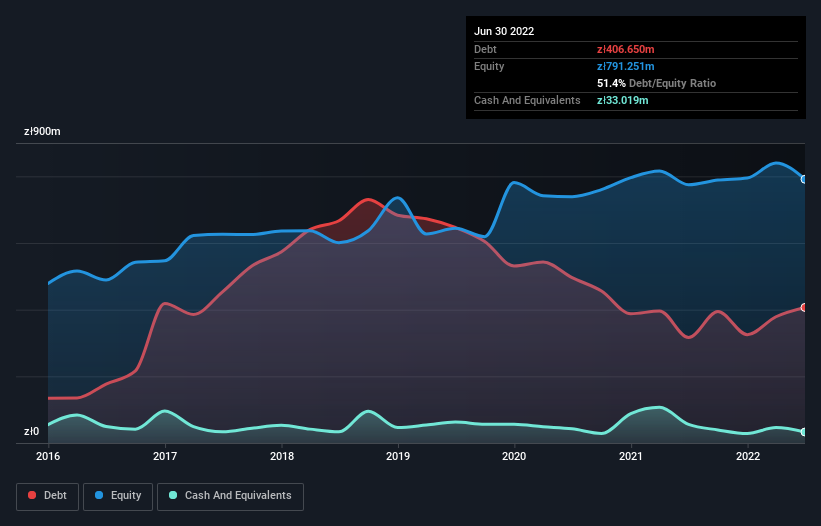Screen dimensions: 821x526
Task: Click the Cash value zł33.019m in tooltip
Action: (623, 100)
